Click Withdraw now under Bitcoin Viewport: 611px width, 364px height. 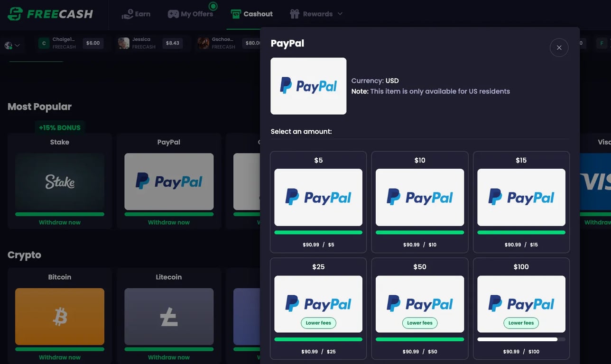[60, 357]
